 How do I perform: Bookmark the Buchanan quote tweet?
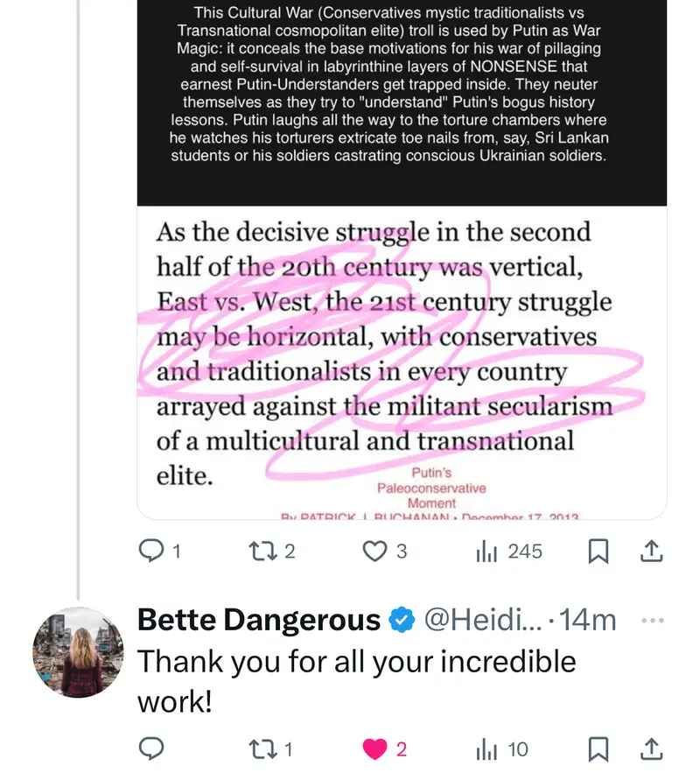598,552
